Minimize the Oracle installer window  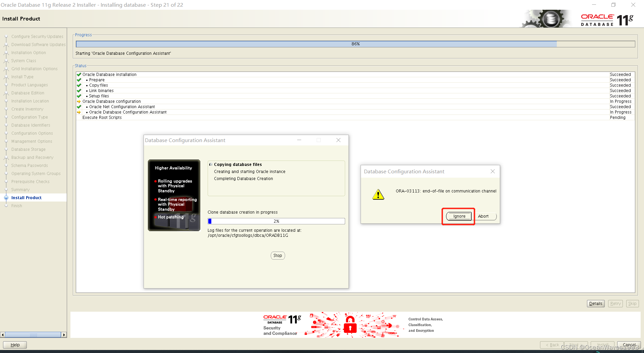click(x=594, y=5)
